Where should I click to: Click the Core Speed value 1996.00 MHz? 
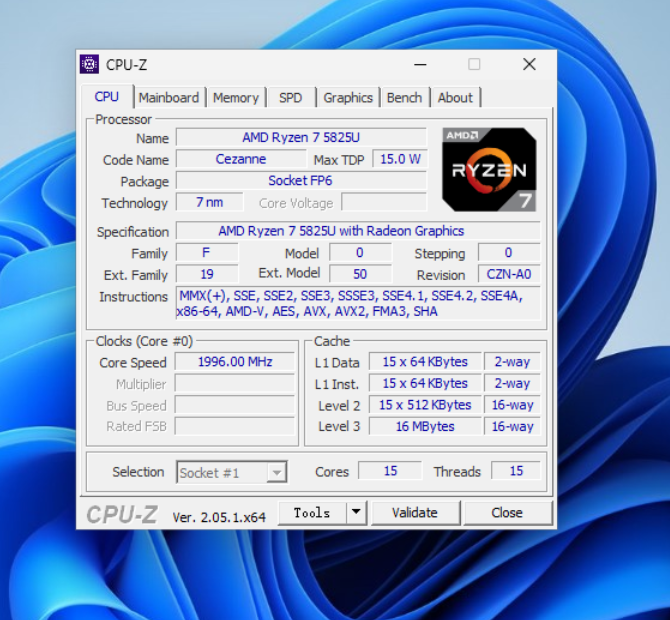[235, 362]
